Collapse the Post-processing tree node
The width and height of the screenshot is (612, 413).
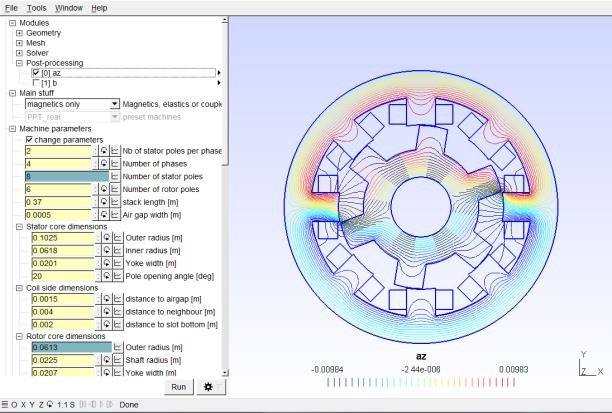(20, 63)
